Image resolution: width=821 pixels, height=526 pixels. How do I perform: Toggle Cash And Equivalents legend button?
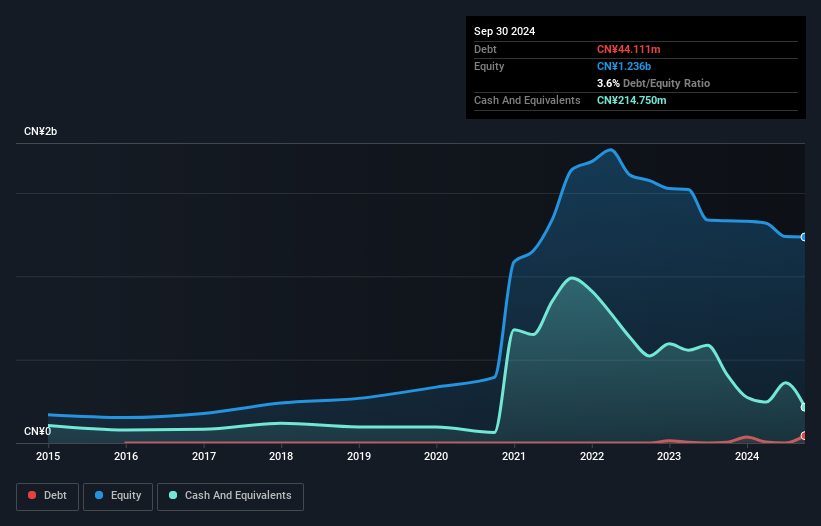(x=230, y=496)
